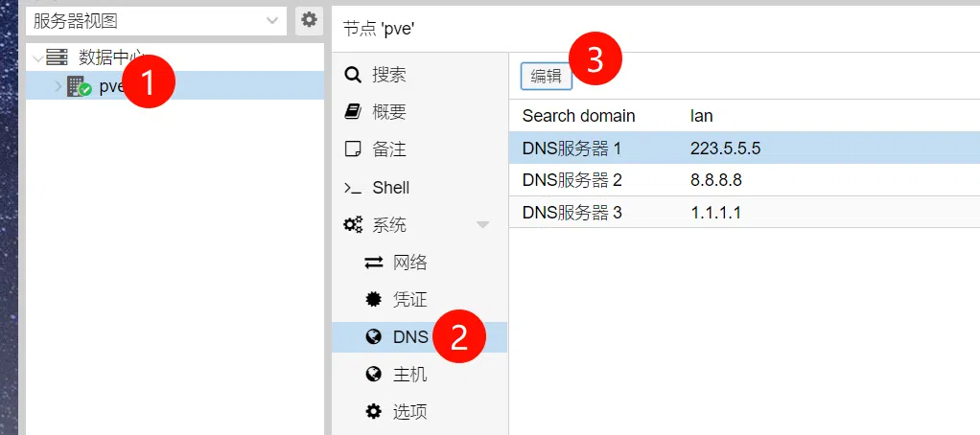
Task: Select the DNS menu item
Action: [409, 337]
